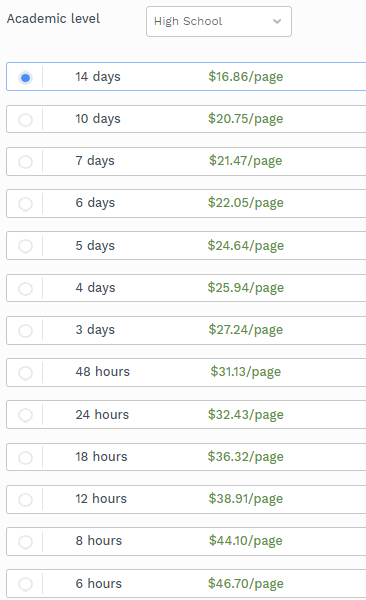Select the 18 hours radio button
The height and width of the screenshot is (600, 366).
pos(26,458)
